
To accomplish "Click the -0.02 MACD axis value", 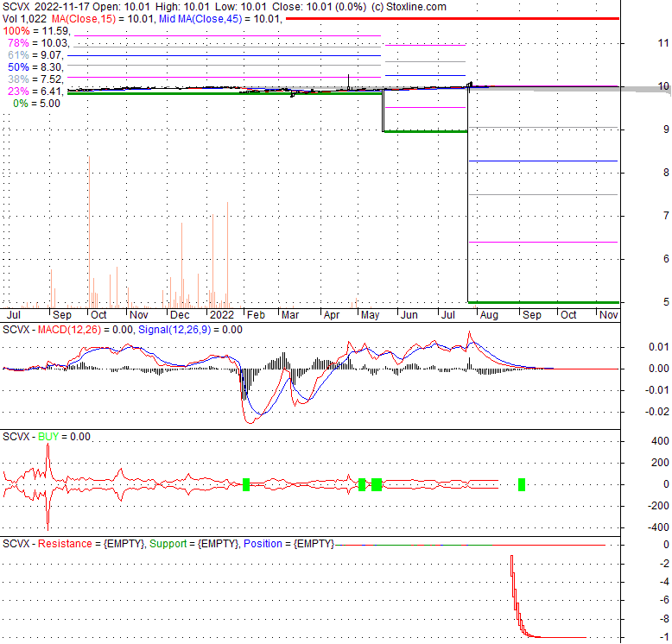I will [657, 412].
